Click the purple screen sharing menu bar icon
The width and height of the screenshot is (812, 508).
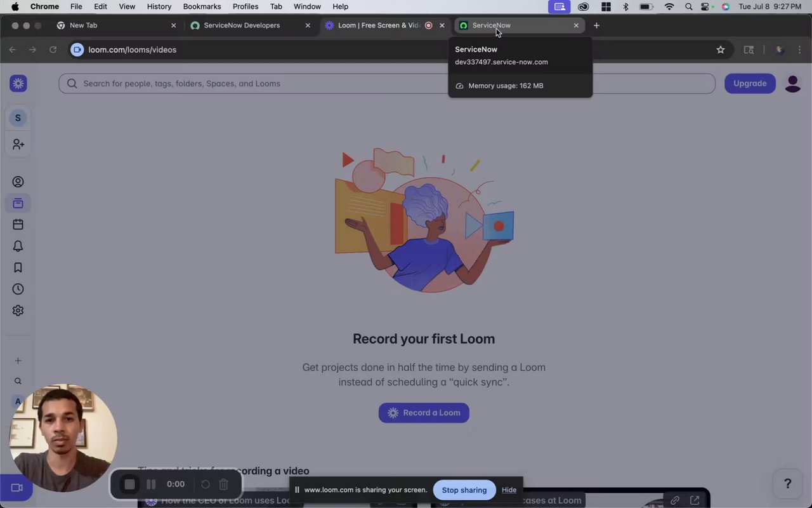(560, 6)
